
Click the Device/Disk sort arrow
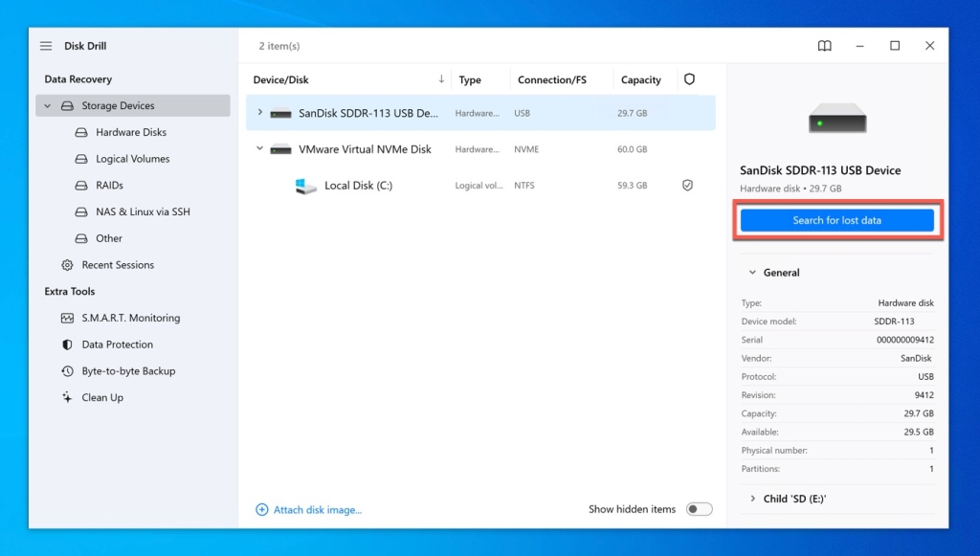pyautogui.click(x=439, y=78)
